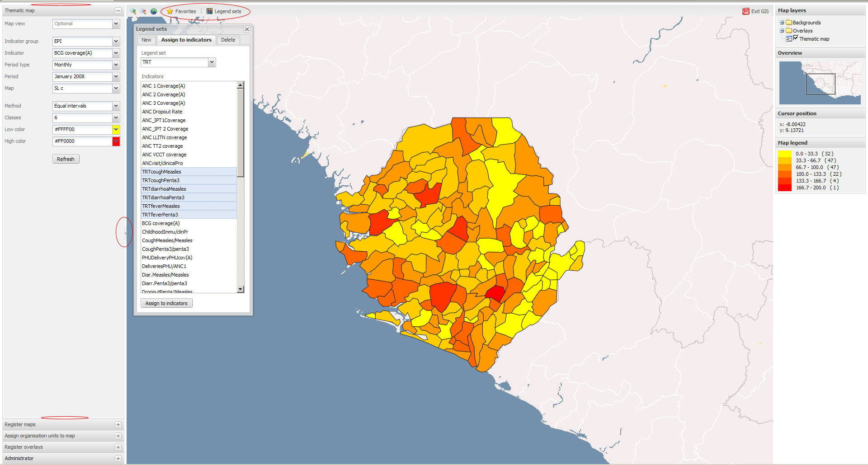
Task: Click the globe zoom-to-extent icon
Action: pos(154,11)
